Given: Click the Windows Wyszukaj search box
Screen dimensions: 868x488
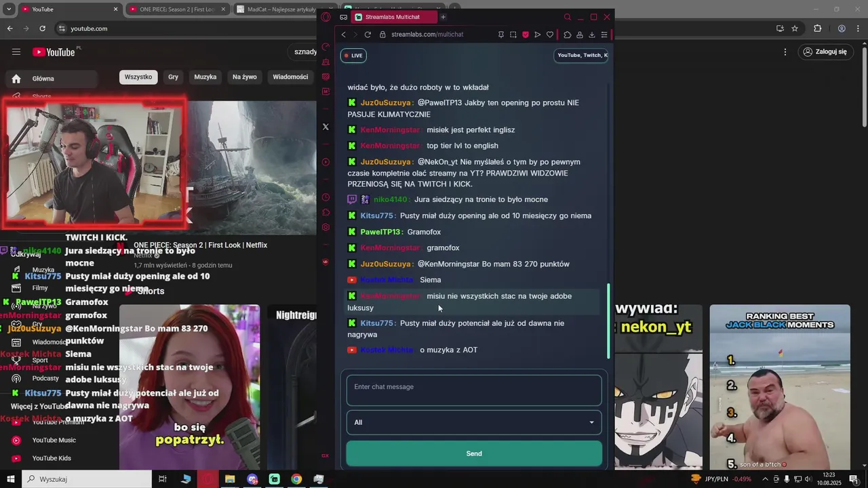Looking at the screenshot, I should coord(86,479).
